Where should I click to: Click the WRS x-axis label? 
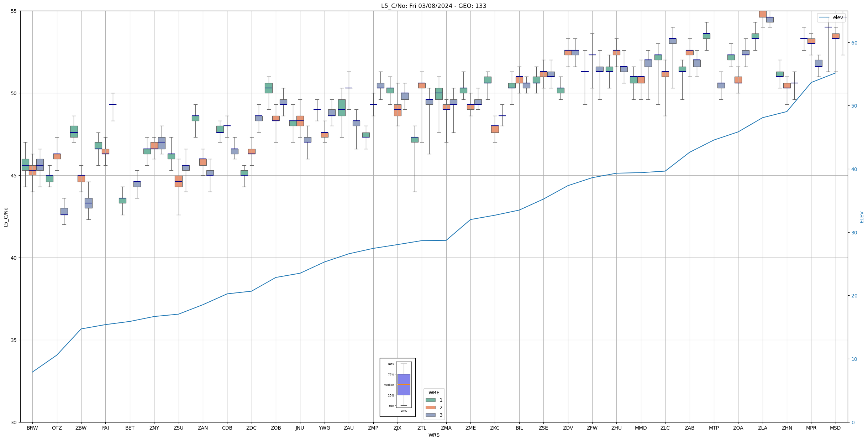click(434, 435)
